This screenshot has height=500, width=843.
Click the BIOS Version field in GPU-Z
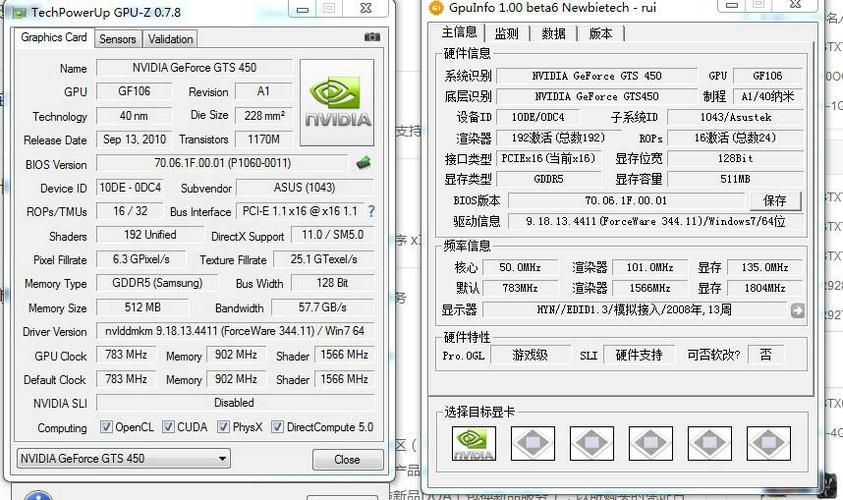pyautogui.click(x=223, y=163)
